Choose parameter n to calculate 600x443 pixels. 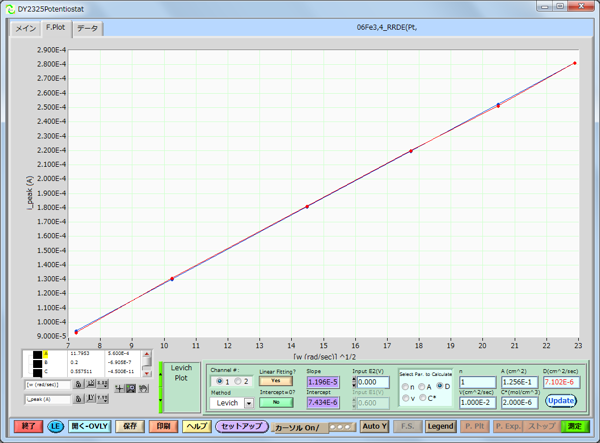point(405,387)
